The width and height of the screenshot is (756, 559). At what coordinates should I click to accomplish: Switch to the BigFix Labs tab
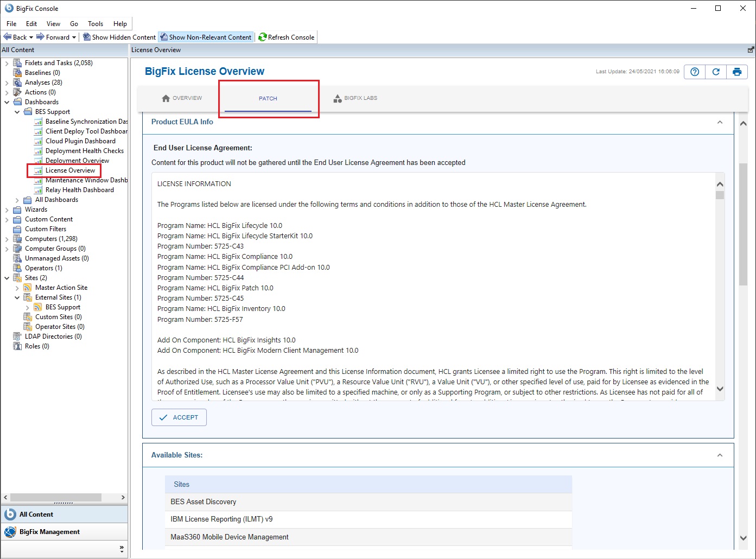click(355, 98)
